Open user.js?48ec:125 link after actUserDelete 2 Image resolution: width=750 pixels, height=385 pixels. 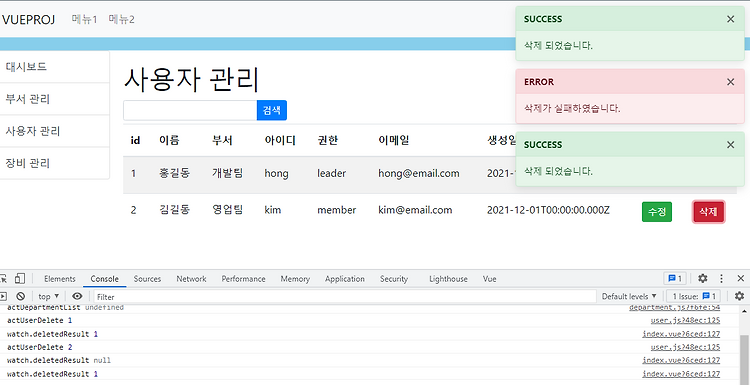(x=685, y=347)
